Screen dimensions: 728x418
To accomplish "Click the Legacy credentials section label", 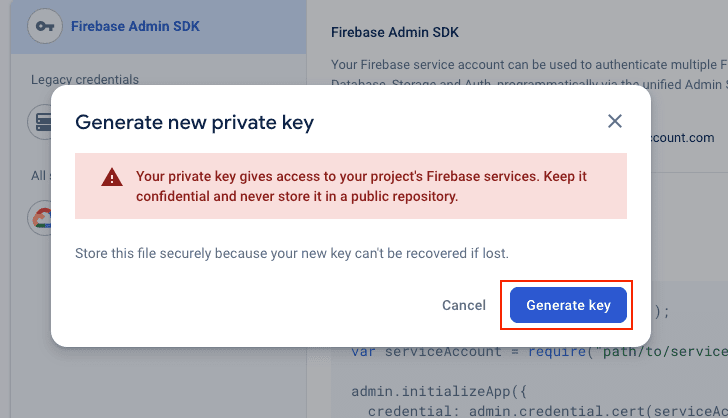I will (85, 79).
